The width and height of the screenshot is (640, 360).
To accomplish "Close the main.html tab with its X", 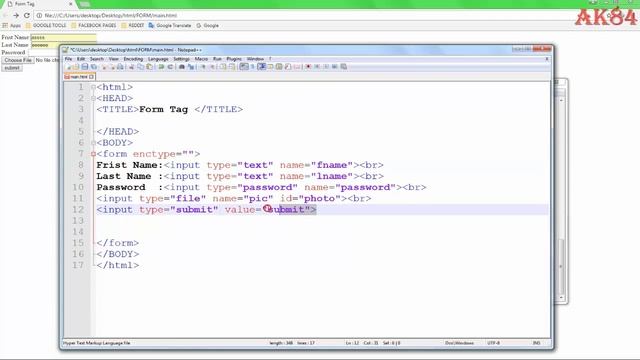I will click(91, 77).
